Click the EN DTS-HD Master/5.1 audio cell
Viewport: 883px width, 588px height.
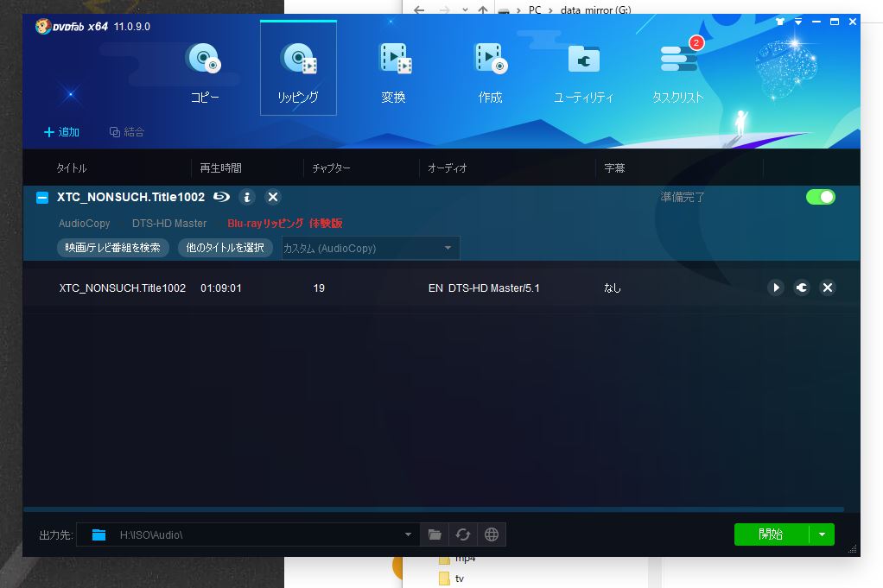coord(484,288)
